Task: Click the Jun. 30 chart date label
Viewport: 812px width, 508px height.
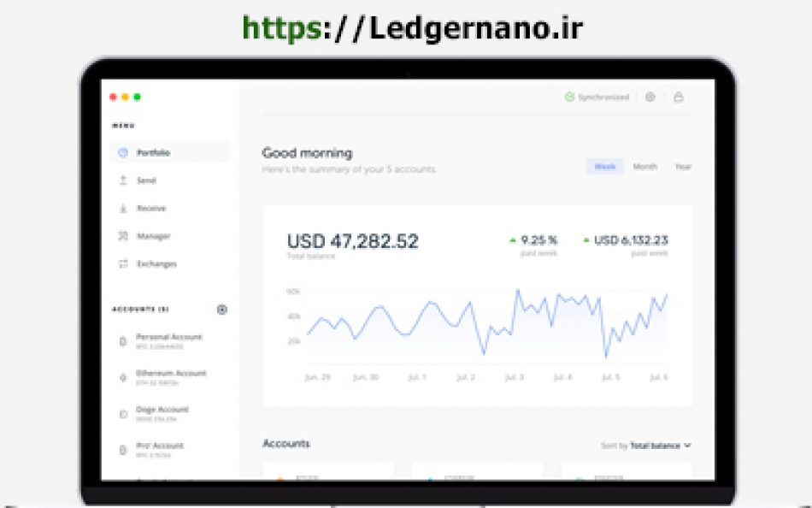Action: tap(366, 377)
